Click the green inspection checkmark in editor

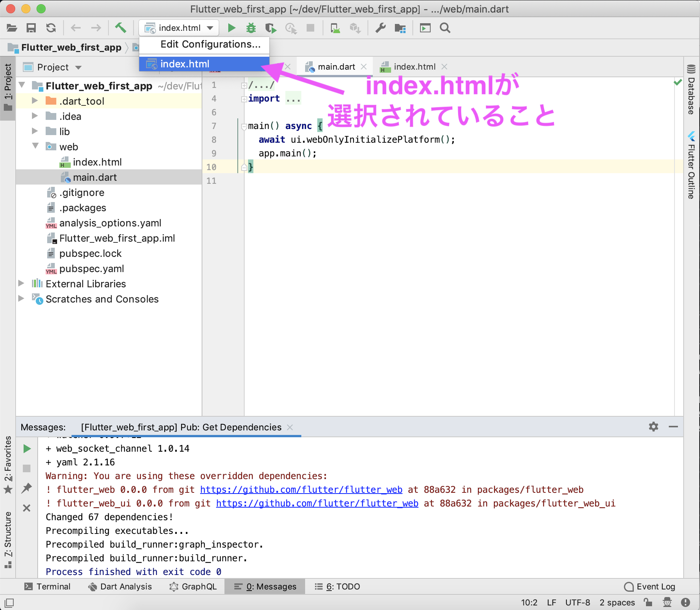click(x=678, y=82)
